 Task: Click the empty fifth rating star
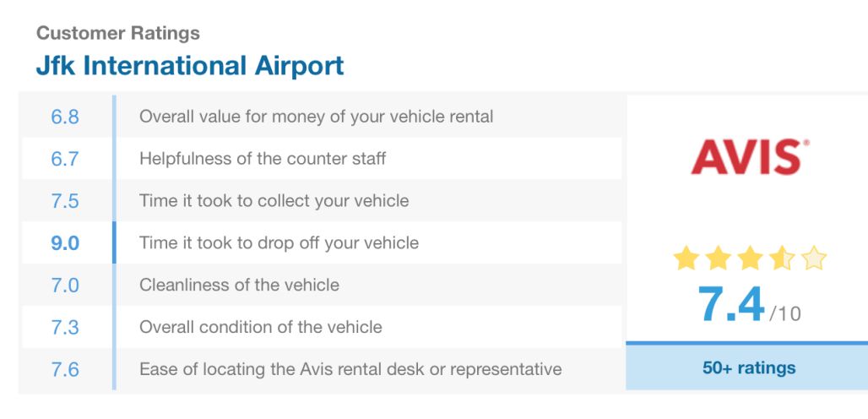click(x=814, y=258)
